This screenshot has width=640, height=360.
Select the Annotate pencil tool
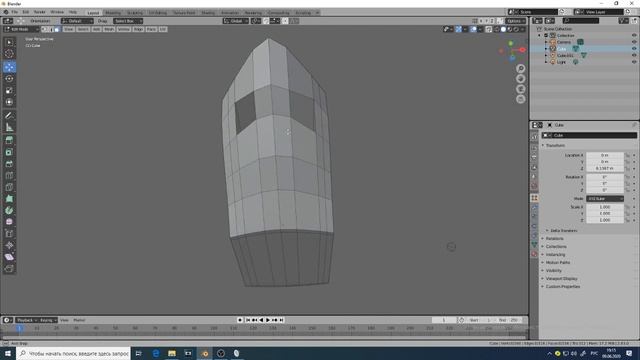9,116
